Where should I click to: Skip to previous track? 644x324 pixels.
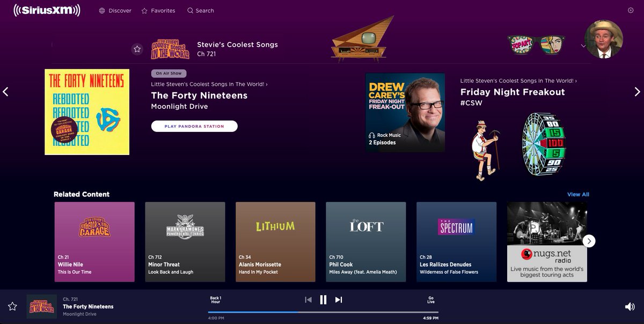click(x=308, y=300)
